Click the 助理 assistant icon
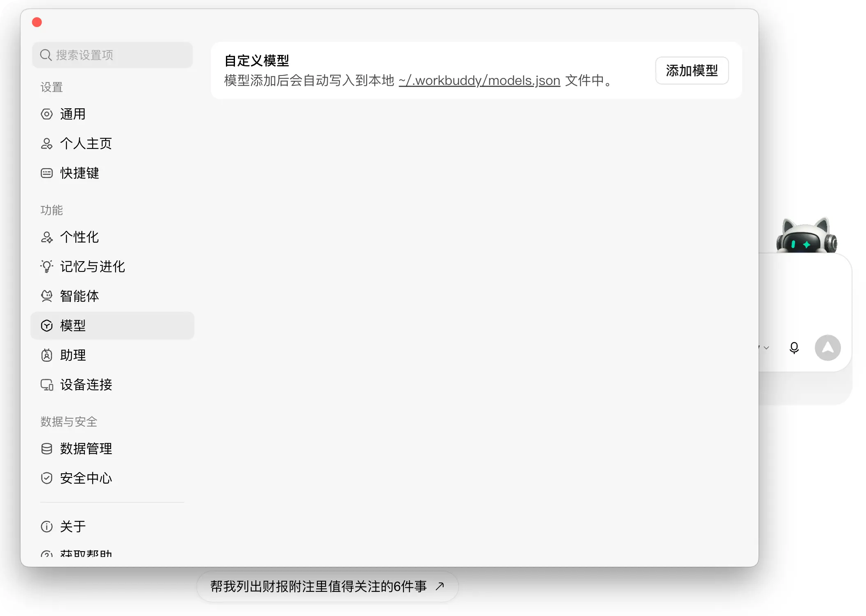866x616 pixels. 47,355
